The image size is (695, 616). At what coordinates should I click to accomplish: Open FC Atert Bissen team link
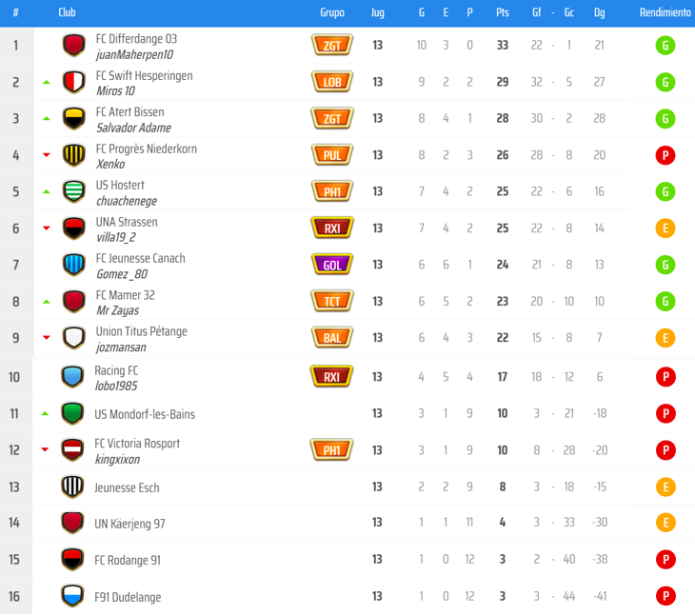pos(129,112)
